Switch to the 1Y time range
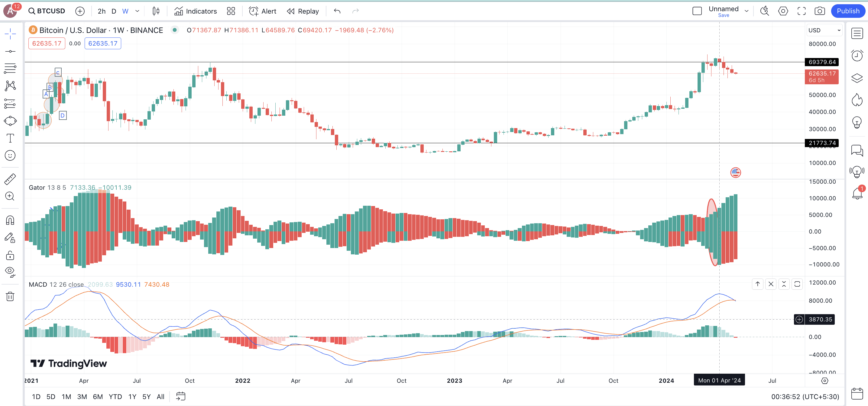Image resolution: width=868 pixels, height=406 pixels. coord(132,397)
